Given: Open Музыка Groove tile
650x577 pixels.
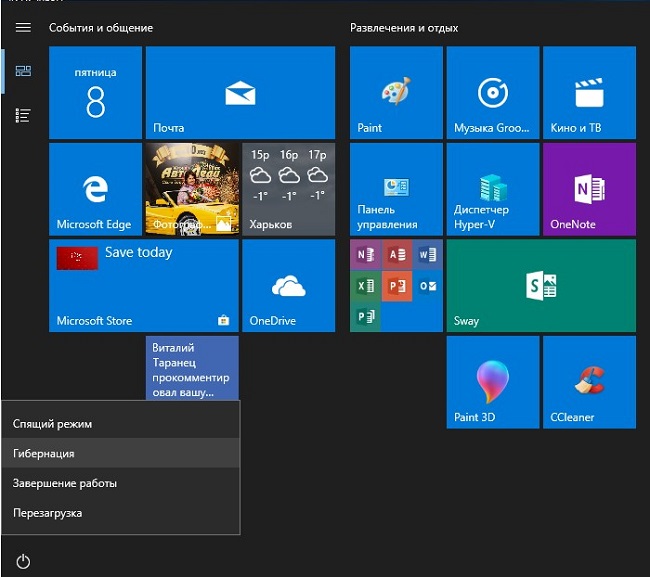Looking at the screenshot, I should pos(493,92).
